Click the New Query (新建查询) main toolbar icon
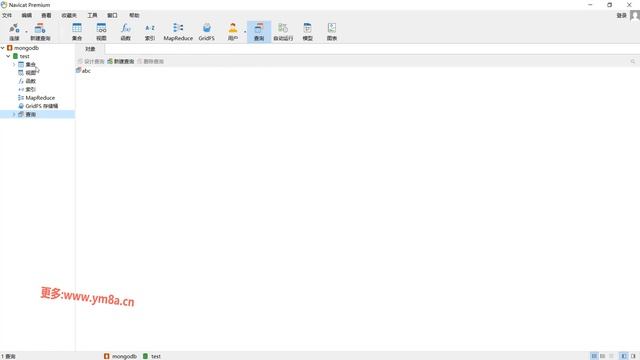This screenshot has height=360, width=640. coord(40,32)
